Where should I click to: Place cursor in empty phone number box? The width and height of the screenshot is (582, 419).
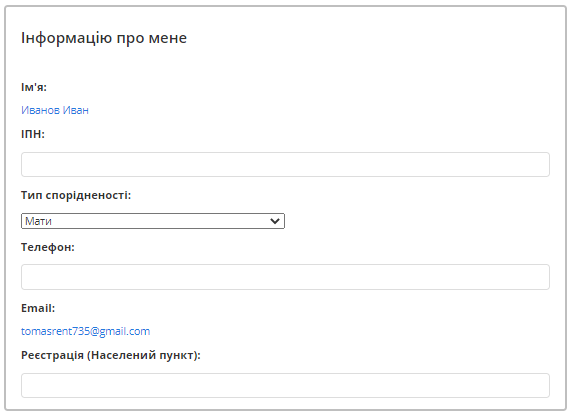[285, 277]
